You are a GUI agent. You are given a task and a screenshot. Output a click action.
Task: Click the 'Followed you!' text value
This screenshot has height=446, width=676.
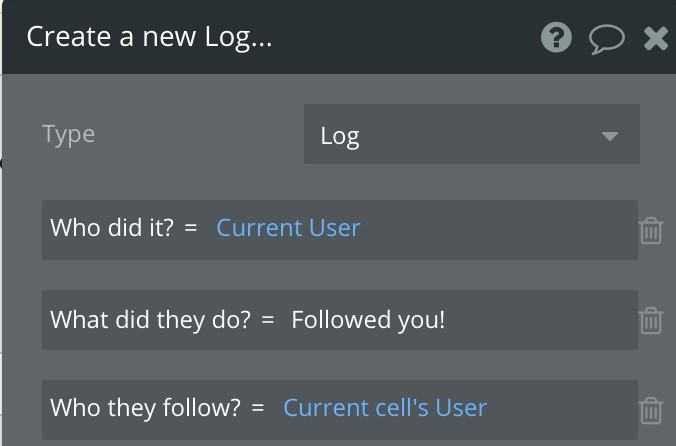[x=368, y=320]
